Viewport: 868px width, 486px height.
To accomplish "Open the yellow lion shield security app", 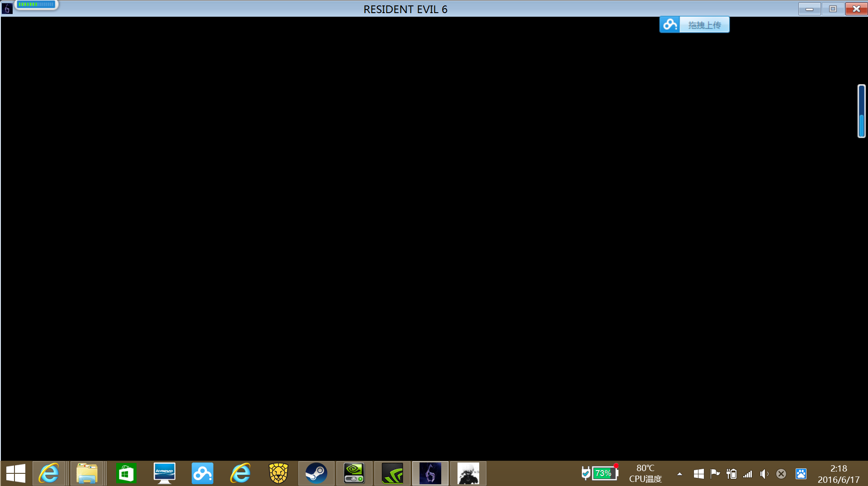I will pos(278,473).
